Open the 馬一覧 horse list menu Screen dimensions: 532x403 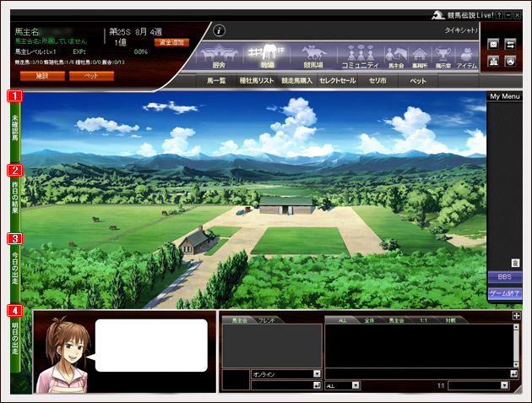click(x=216, y=81)
